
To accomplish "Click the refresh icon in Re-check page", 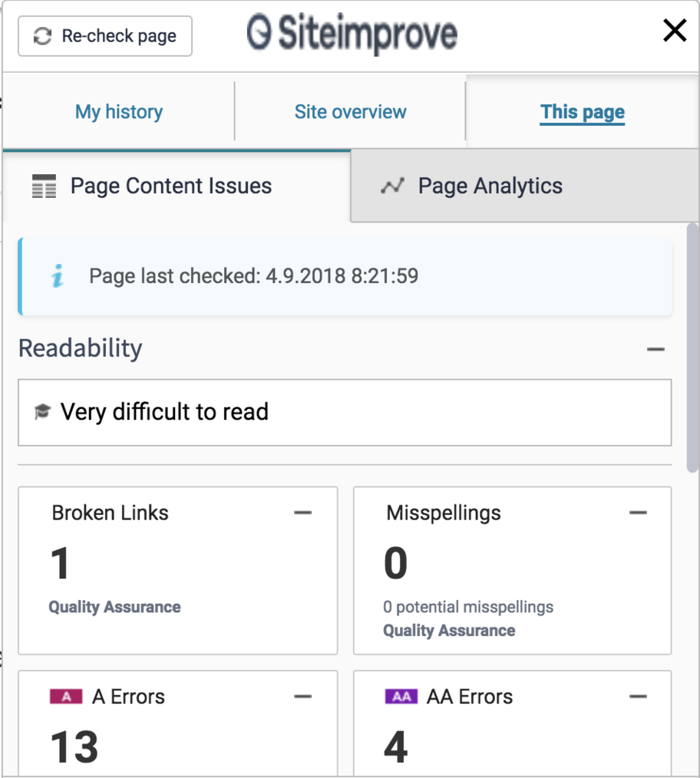I will point(43,36).
